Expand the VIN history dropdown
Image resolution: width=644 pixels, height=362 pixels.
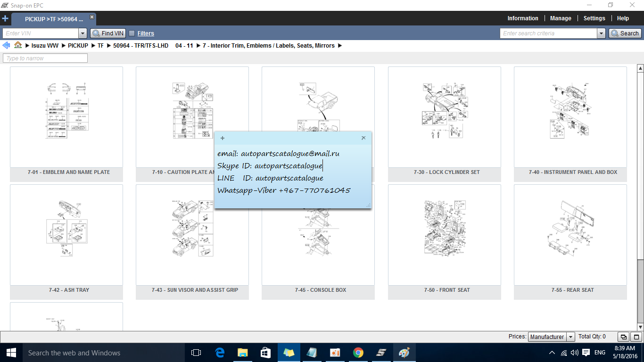coord(83,33)
